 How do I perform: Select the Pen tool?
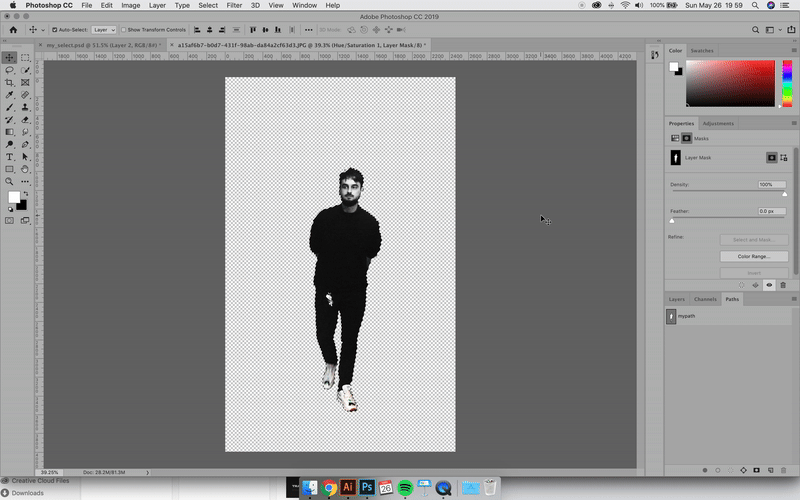pos(25,144)
